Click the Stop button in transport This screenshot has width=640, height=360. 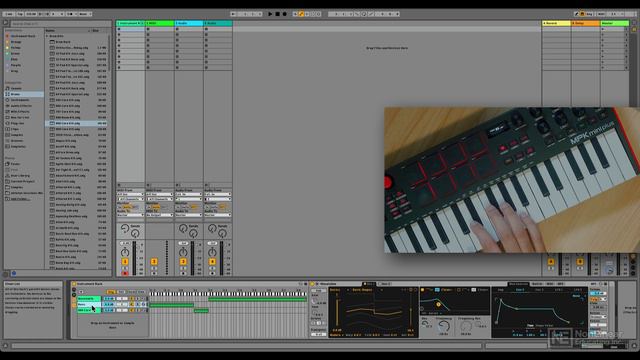[x=277, y=14]
